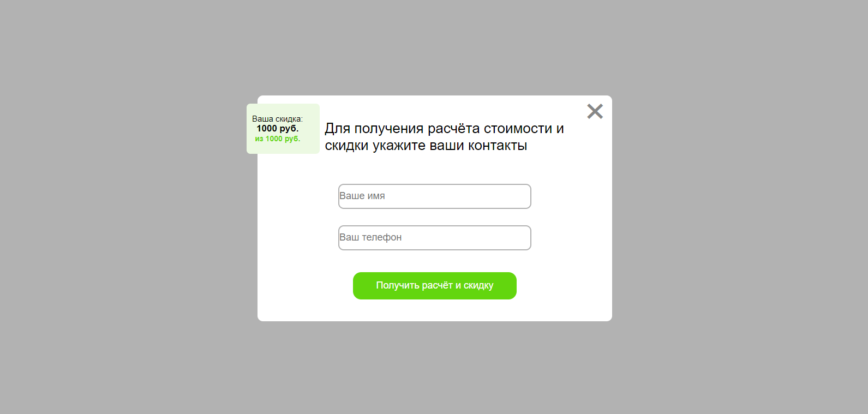868x414 pixels.
Task: Click white space between the two input fields
Action: [x=435, y=217]
